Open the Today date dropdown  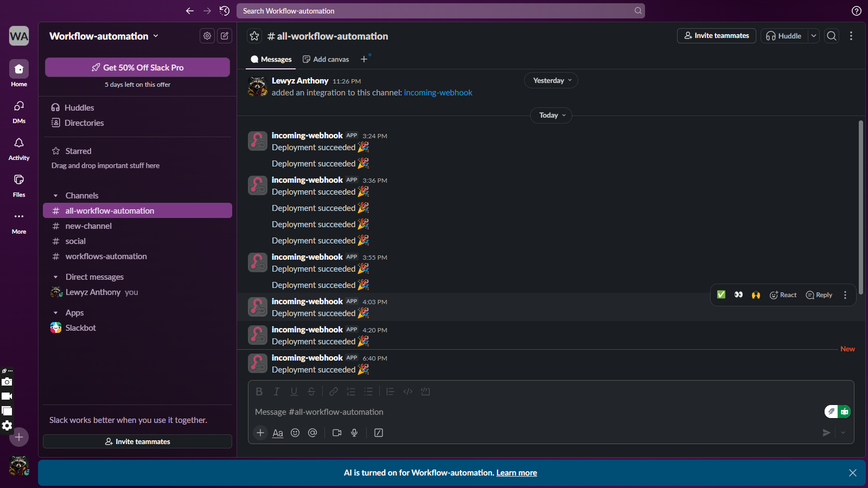(x=551, y=115)
